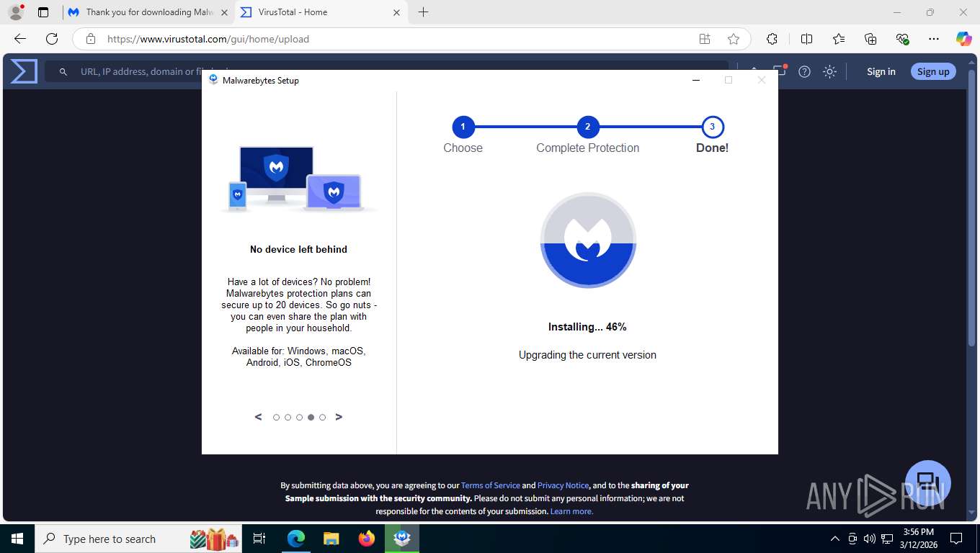Switch to the Thank you for downloading Malwarebytes tab
Screen dimensions: 980x553
tap(148, 12)
